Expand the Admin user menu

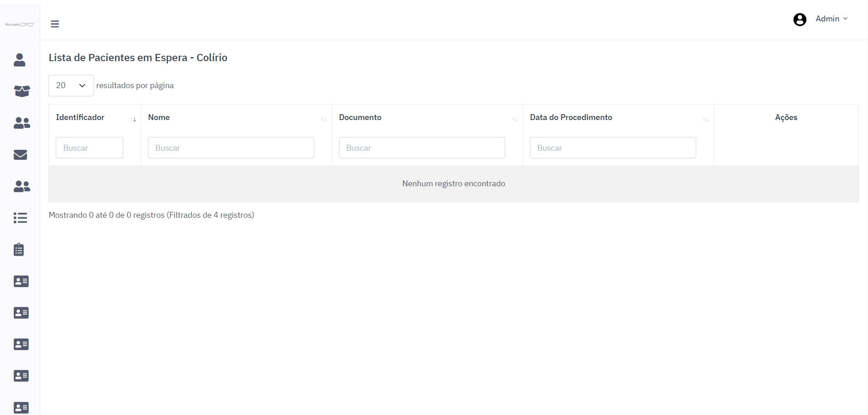[831, 19]
